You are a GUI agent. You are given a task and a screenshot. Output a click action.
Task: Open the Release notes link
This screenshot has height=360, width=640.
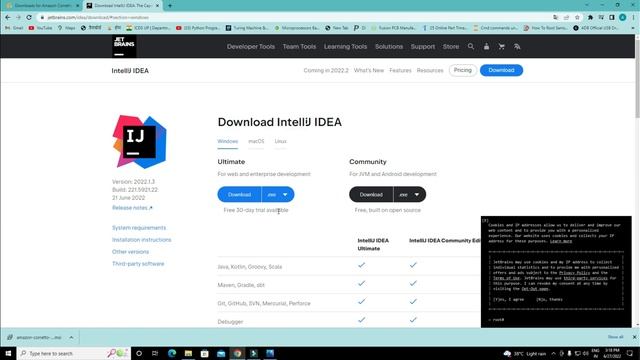click(132, 208)
